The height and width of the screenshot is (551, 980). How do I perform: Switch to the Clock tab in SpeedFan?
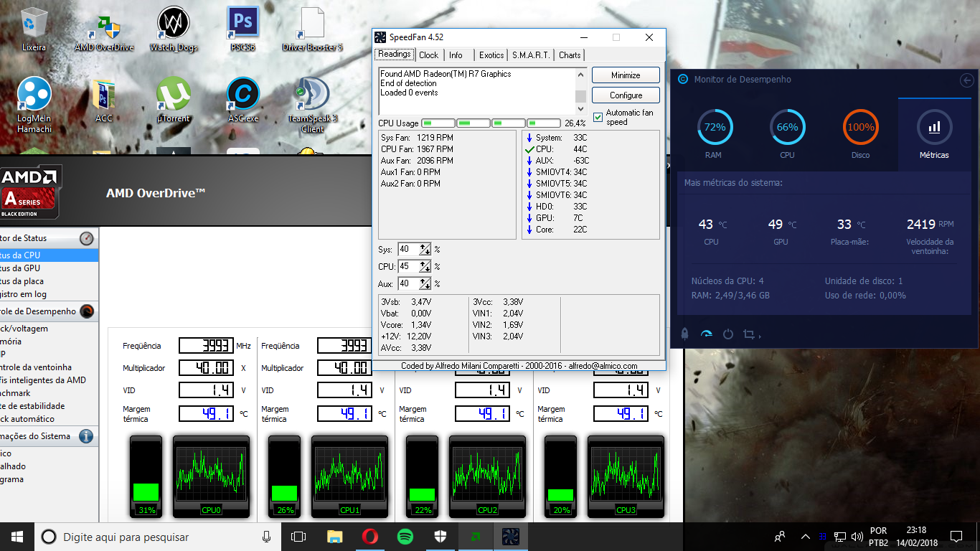point(429,55)
